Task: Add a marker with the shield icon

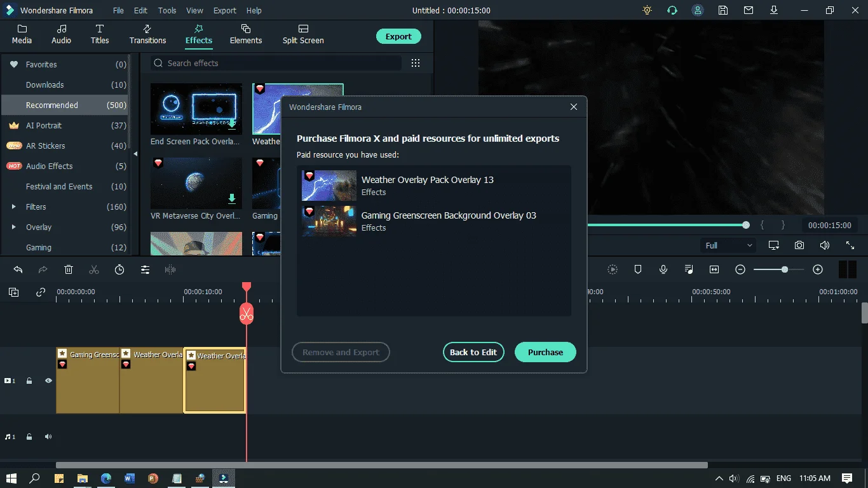Action: pyautogui.click(x=638, y=269)
